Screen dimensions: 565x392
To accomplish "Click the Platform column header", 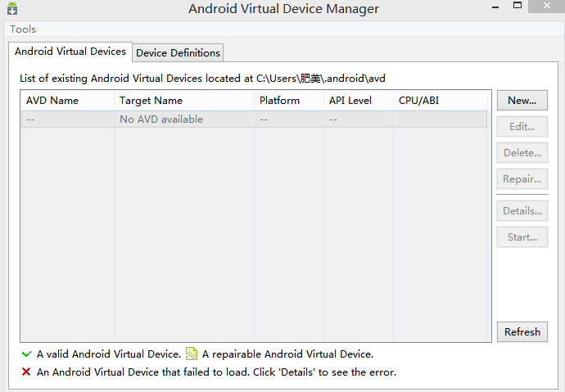I will [279, 101].
